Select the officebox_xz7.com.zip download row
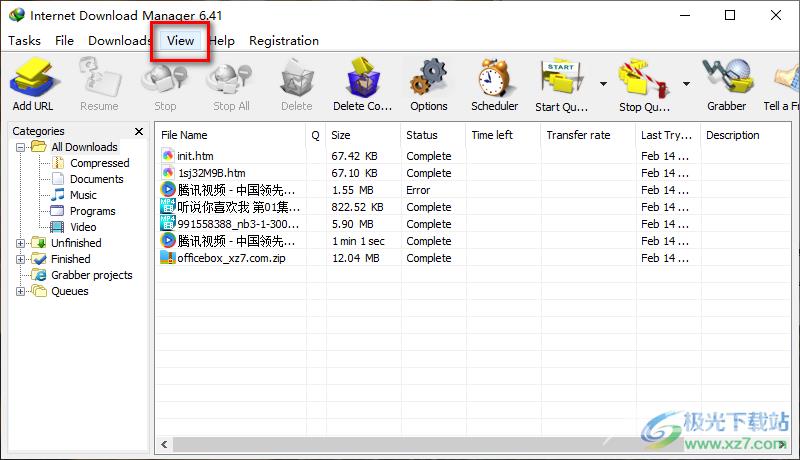The image size is (800, 460). [472, 258]
